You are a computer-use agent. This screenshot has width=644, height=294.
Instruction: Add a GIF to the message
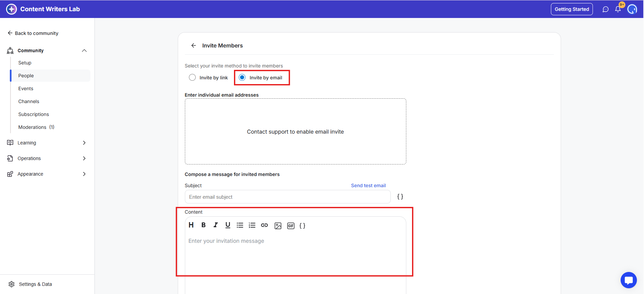tap(291, 226)
